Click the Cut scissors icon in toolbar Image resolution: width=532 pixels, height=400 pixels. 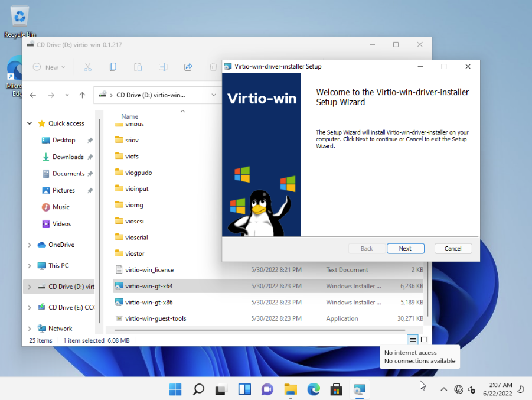[87, 67]
